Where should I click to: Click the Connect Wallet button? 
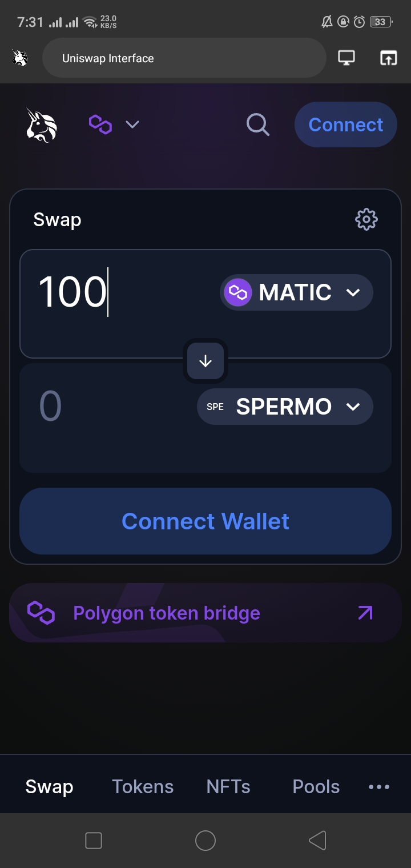205,521
